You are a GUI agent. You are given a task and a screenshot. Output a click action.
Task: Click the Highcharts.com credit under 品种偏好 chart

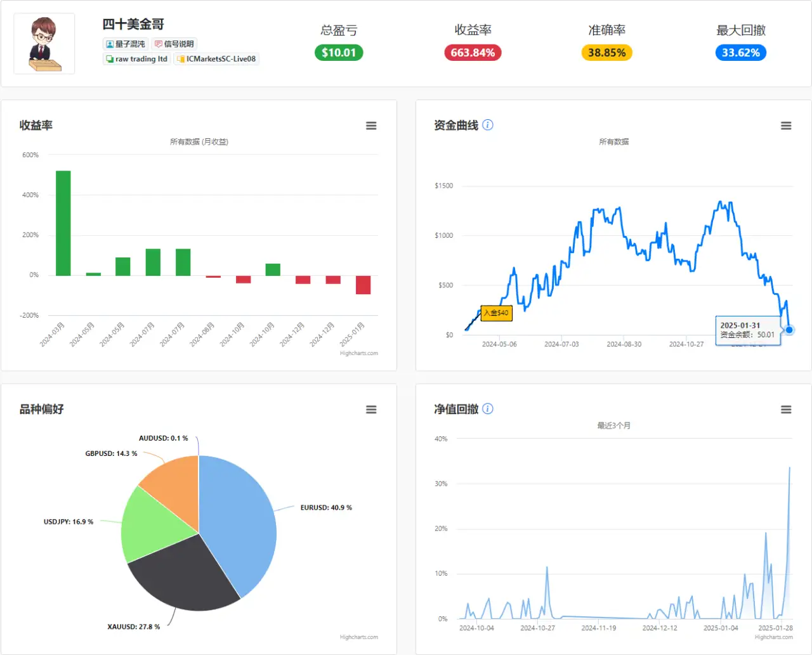[x=358, y=637]
